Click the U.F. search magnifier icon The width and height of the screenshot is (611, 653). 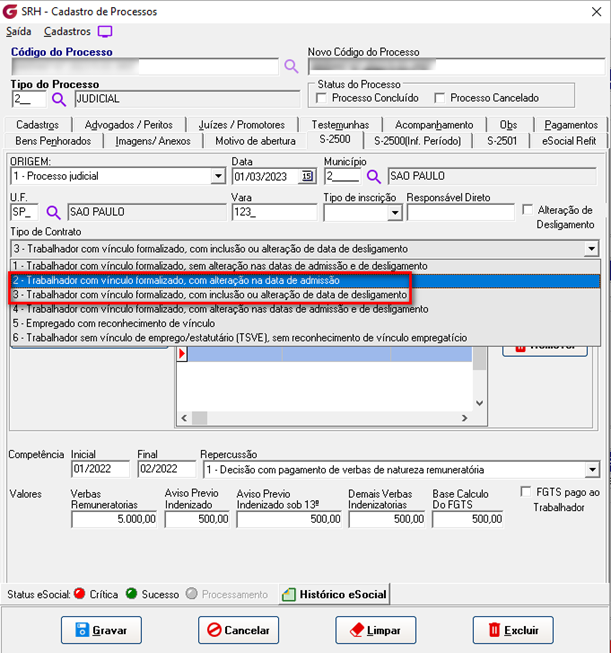pos(53,212)
